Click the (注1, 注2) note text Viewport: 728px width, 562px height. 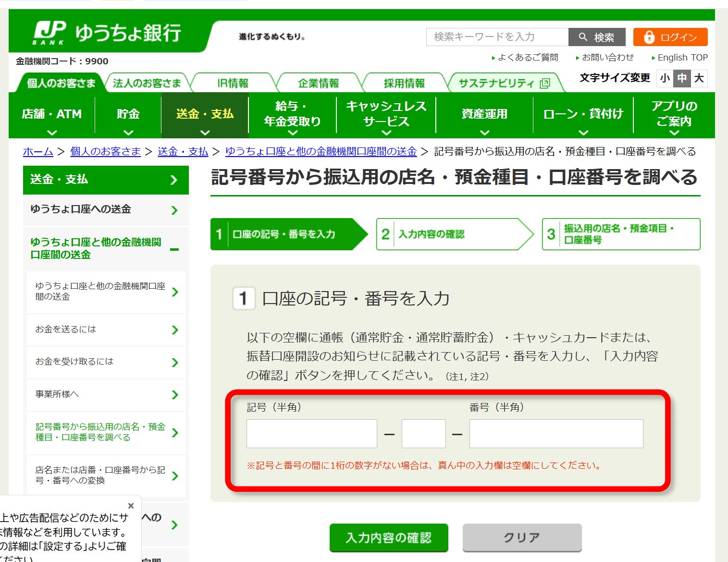(467, 377)
